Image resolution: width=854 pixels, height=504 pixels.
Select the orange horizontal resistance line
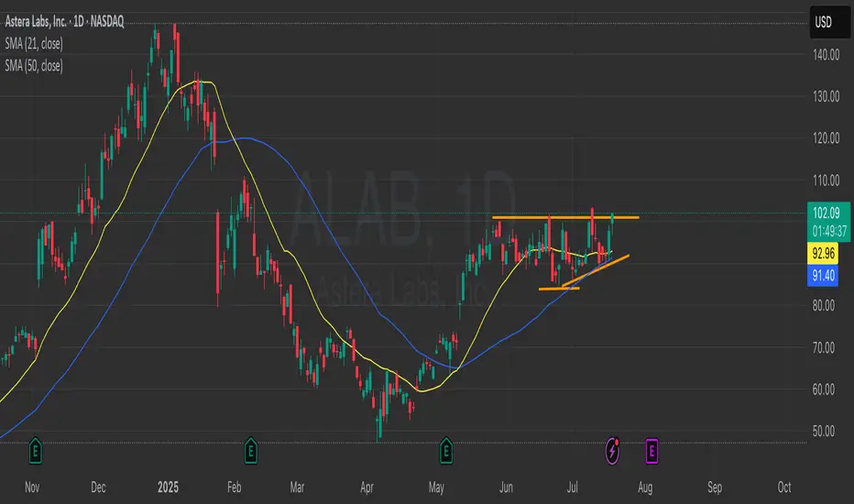tap(565, 218)
